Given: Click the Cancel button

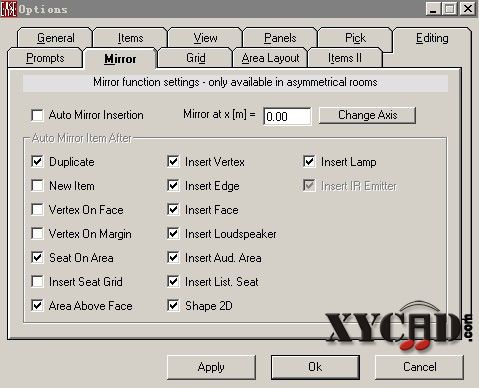Looking at the screenshot, I should click(x=419, y=367).
